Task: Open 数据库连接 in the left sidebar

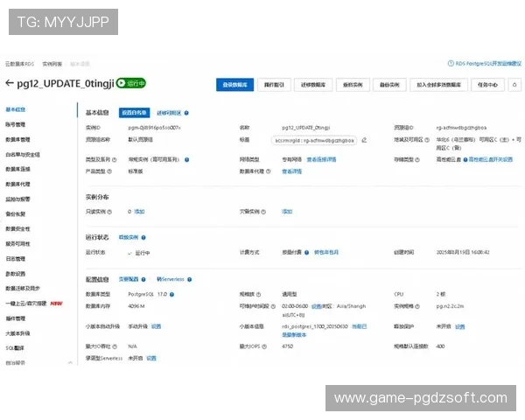Action: click(x=17, y=169)
